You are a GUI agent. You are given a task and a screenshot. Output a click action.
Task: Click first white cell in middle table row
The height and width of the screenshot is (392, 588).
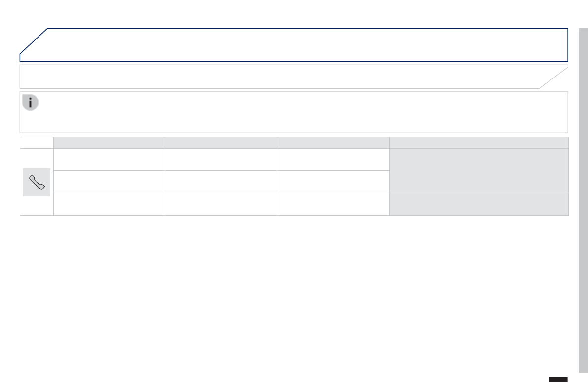pos(109,182)
